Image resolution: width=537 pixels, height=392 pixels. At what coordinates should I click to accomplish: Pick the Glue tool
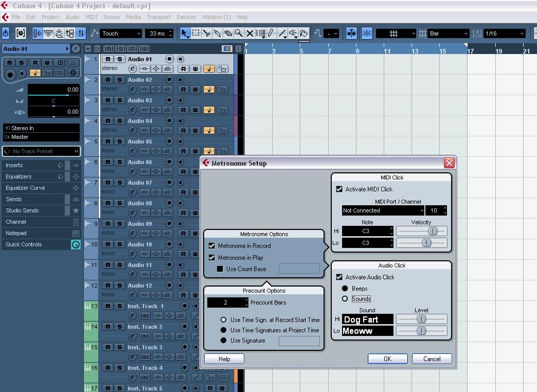coord(217,33)
